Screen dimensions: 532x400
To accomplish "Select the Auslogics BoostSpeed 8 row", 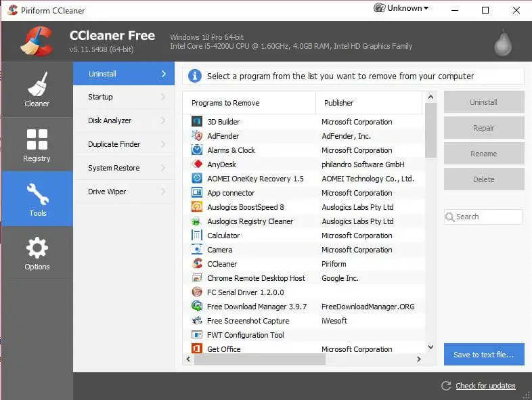I will 304,207.
